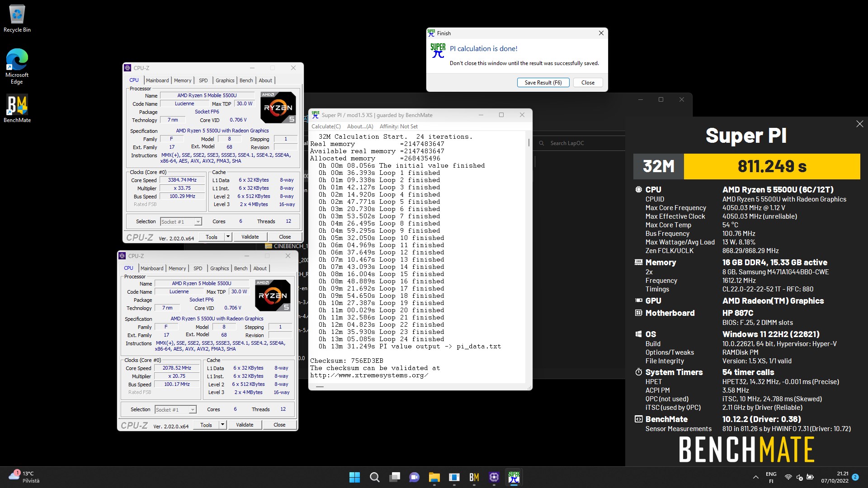Open the clock showing 21.21 07/10/2022
The height and width of the screenshot is (488, 868).
point(835,477)
